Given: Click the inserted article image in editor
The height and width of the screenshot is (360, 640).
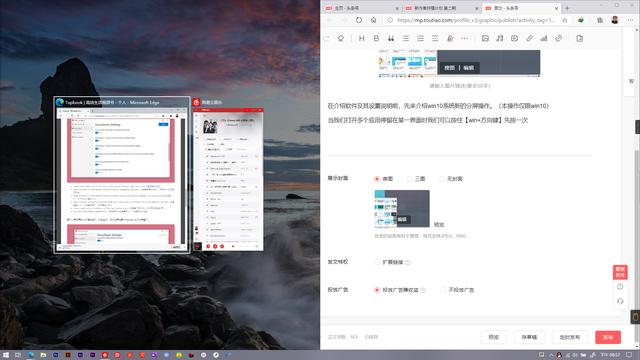Looking at the screenshot, I should click(459, 63).
